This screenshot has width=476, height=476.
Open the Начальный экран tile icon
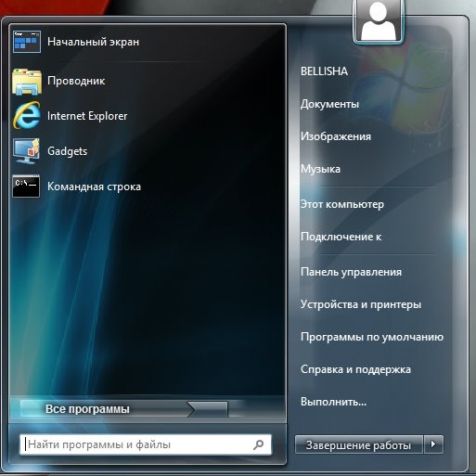coord(27,42)
